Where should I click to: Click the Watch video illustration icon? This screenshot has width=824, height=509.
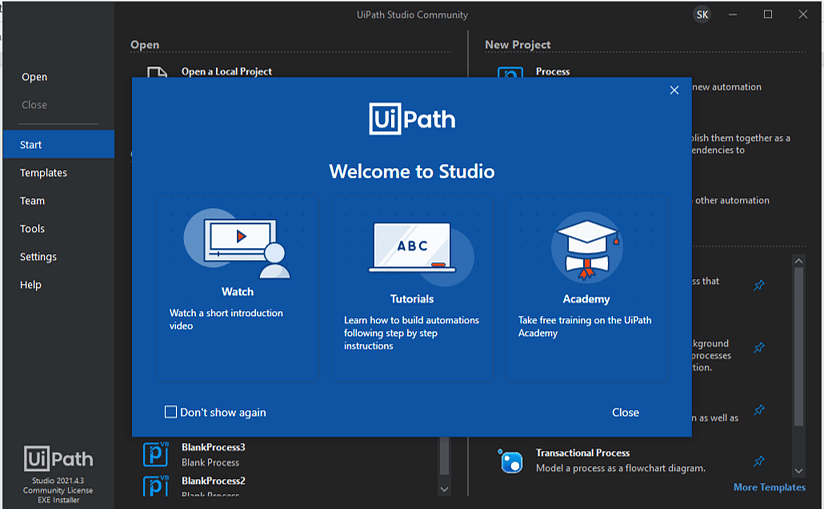237,243
